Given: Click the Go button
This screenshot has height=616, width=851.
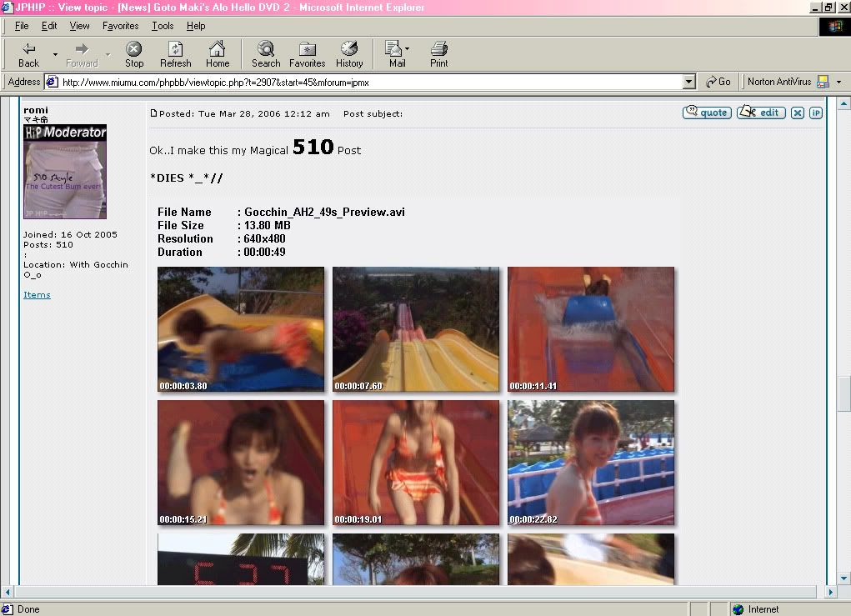Looking at the screenshot, I should coord(718,82).
